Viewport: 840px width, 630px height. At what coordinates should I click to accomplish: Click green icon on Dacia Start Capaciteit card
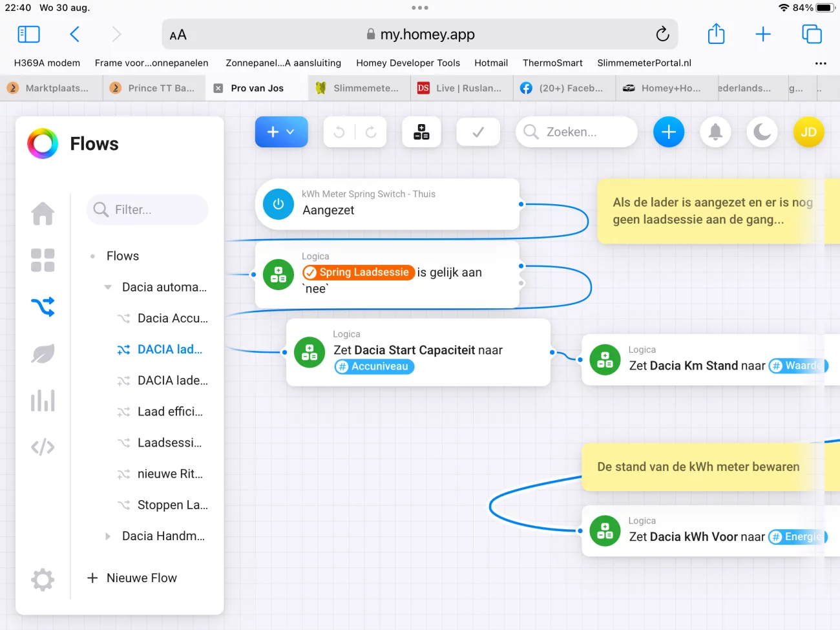click(310, 352)
